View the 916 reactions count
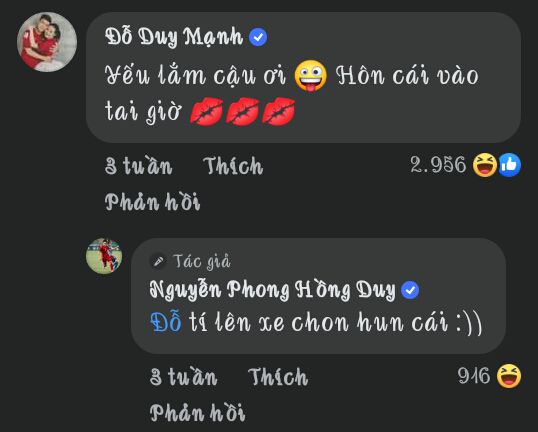 coord(474,376)
